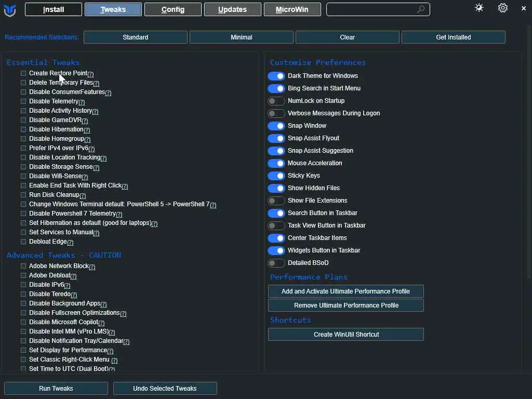Add and Activate Ultimate Performance Profile

coord(345,291)
